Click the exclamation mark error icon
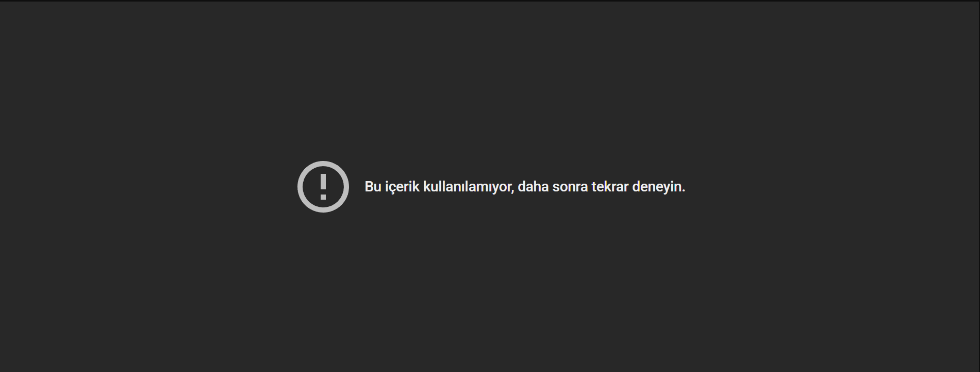Viewport: 980px width, 372px height. point(323,187)
